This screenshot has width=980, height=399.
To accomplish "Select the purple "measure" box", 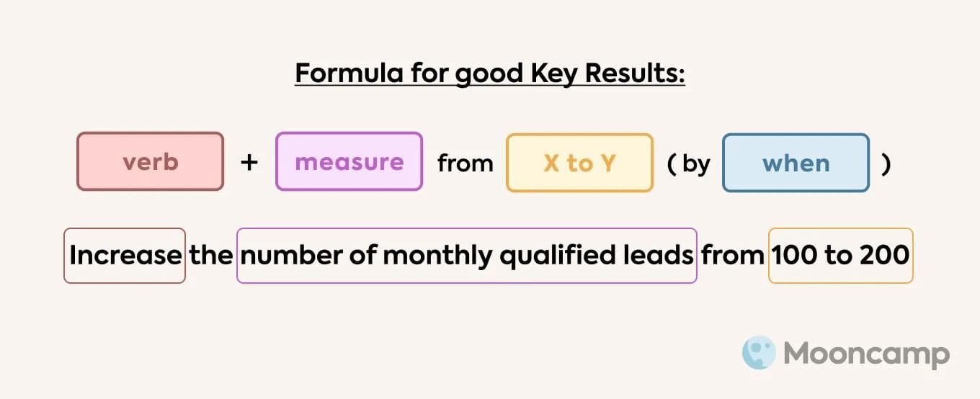I will pos(349,162).
